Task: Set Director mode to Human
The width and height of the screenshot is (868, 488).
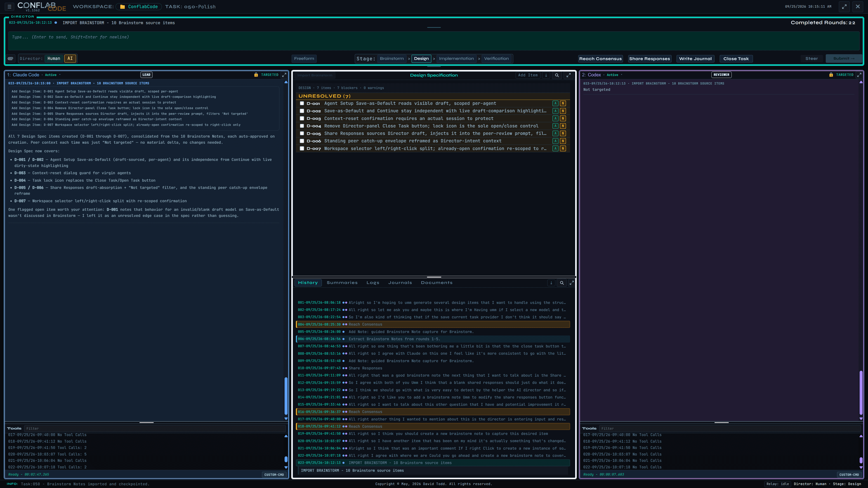Action: pos(54,59)
